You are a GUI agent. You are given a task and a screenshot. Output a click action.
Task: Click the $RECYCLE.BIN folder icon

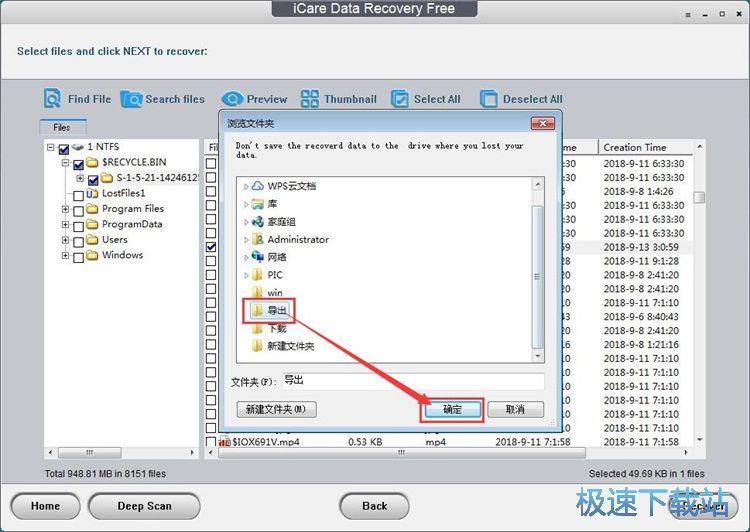92,162
